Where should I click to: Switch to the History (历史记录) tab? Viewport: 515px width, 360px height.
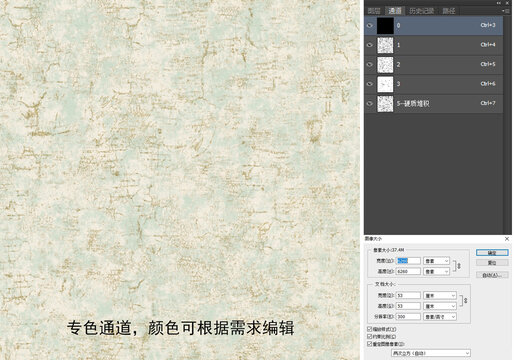(422, 11)
